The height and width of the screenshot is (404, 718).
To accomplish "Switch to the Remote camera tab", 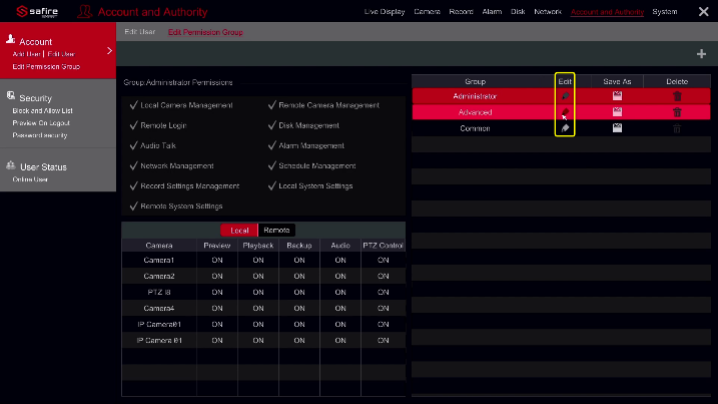I will pos(276,230).
